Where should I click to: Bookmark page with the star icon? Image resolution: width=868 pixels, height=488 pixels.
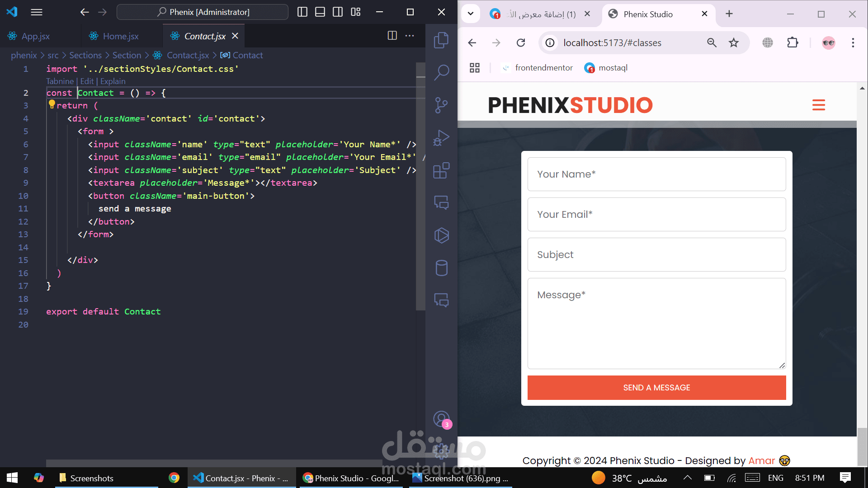point(733,43)
